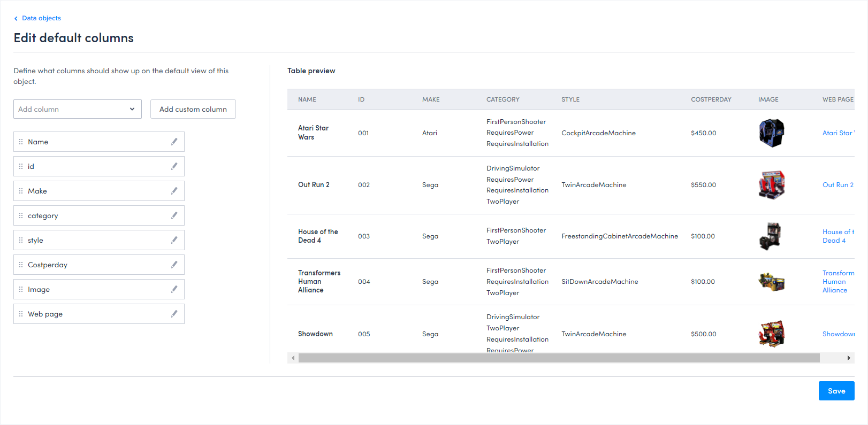Click the Atari make cell
Screen dimensions: 868x425
coord(430,133)
